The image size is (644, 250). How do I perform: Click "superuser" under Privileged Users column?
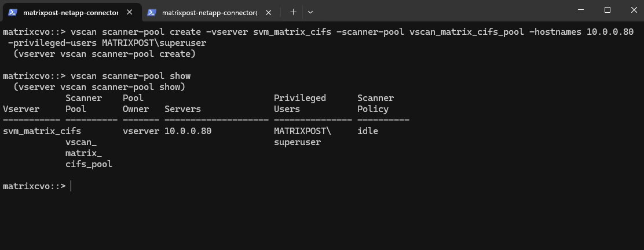(297, 142)
